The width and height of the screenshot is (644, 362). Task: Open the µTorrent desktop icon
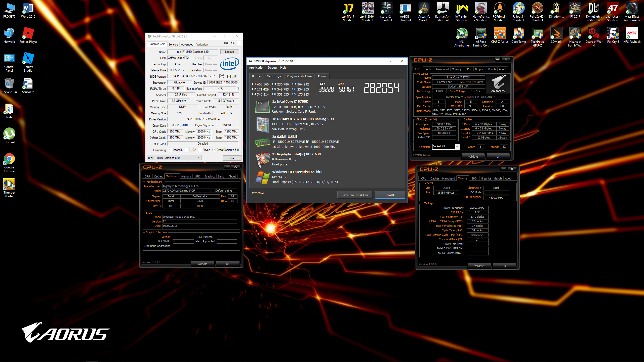9,136
